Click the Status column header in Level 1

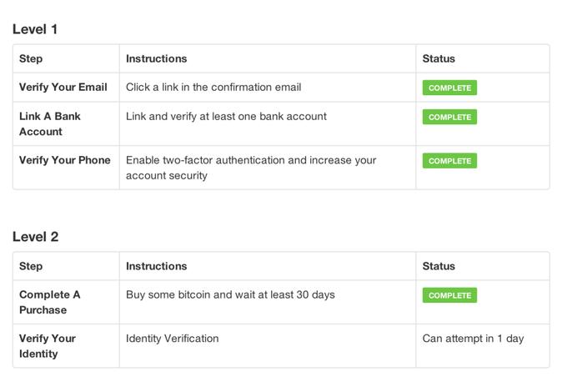coord(439,58)
